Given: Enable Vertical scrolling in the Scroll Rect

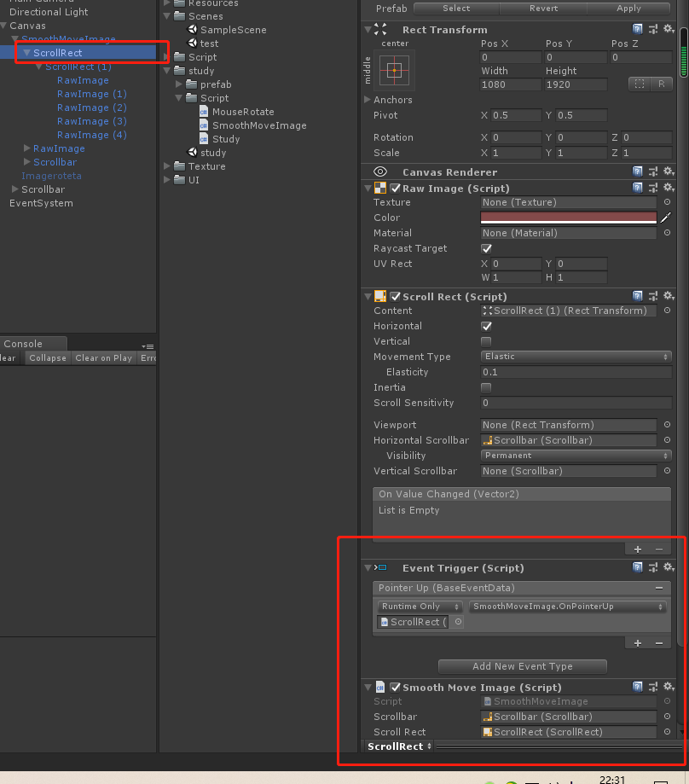Looking at the screenshot, I should click(x=486, y=340).
